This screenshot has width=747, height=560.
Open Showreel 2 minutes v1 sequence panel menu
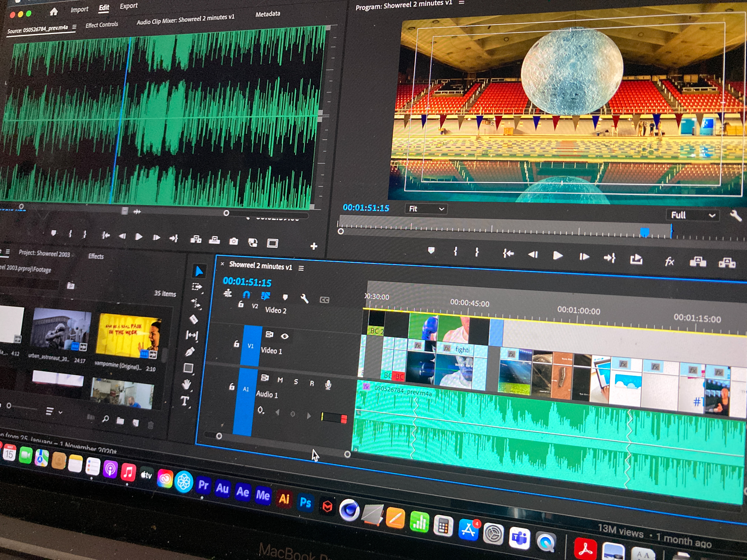click(x=301, y=268)
